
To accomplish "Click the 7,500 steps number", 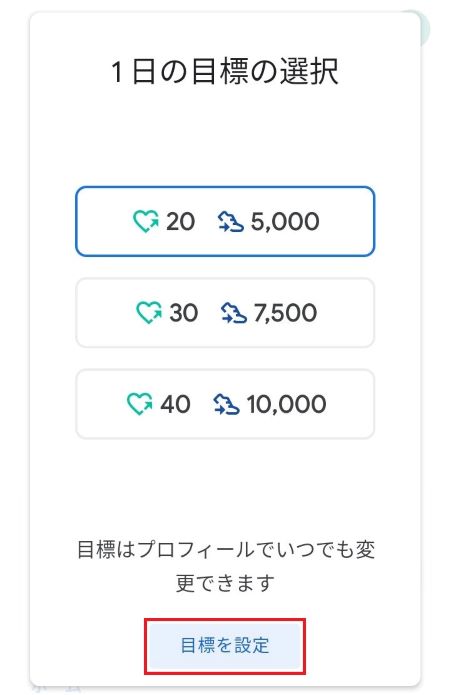I will 286,313.
